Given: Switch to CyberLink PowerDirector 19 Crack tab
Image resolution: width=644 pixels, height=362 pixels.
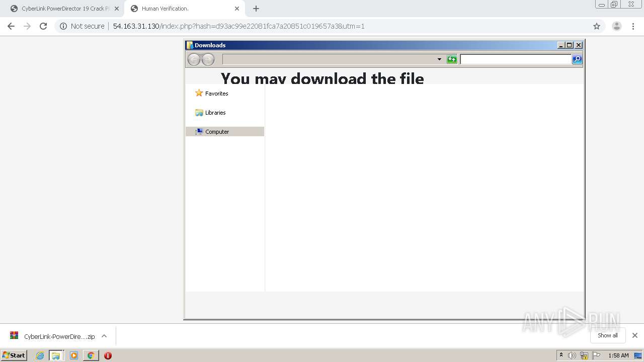Looking at the screenshot, I should [x=63, y=9].
